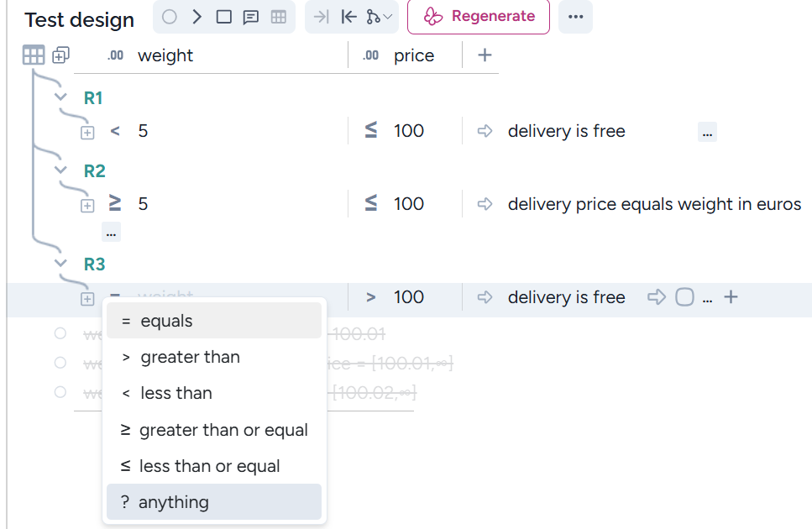Viewport: 812px width, 529px height.
Task: Collapse the R1 rule group
Action: [x=60, y=97]
